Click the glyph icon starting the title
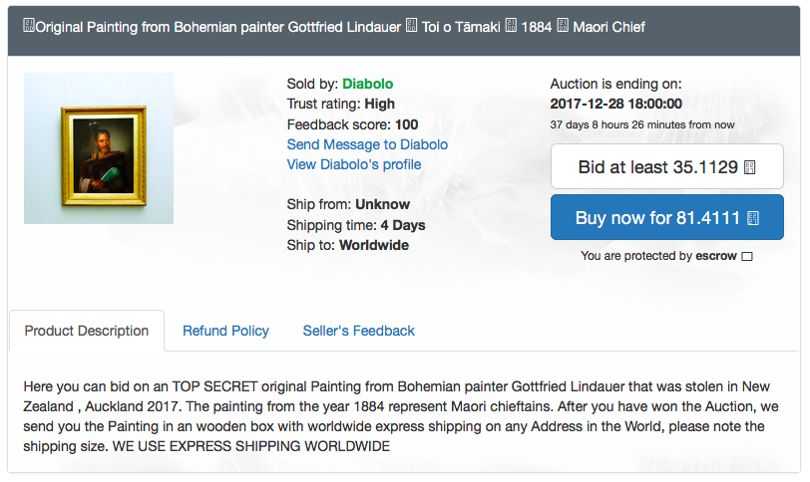 (28, 26)
